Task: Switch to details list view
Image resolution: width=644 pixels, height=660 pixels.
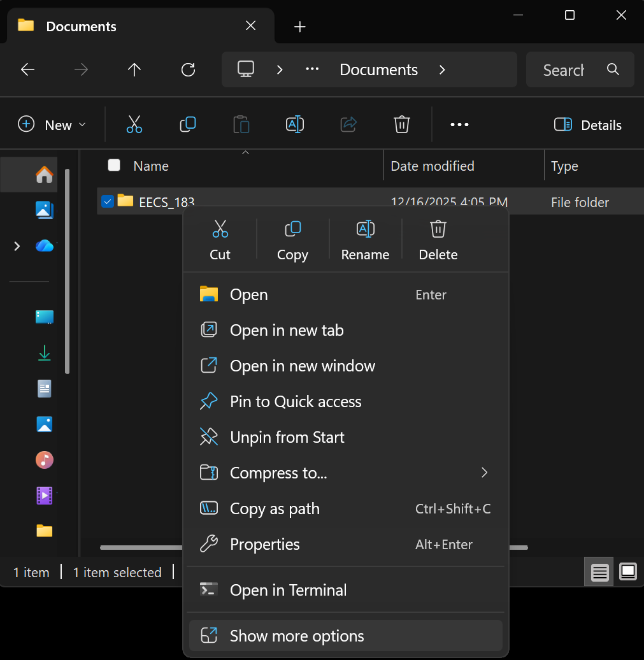Action: [599, 571]
